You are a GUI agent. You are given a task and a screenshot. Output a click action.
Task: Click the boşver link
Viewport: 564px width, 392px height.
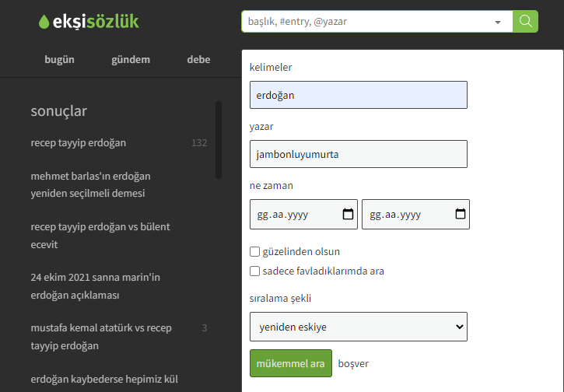(353, 363)
